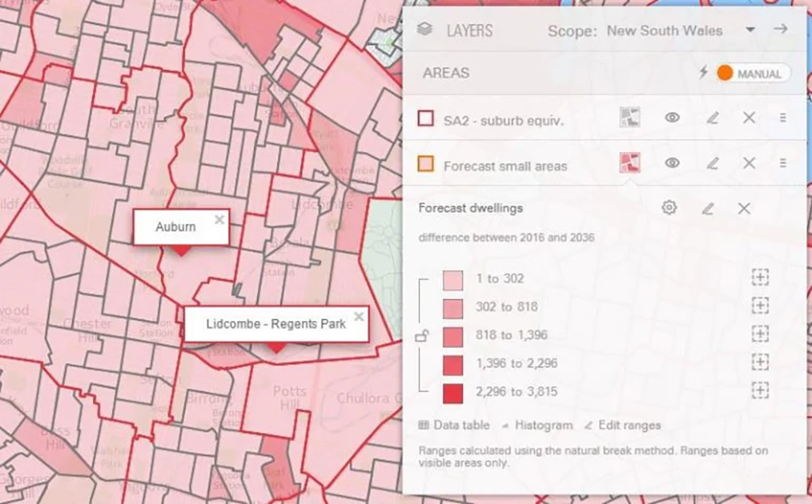Select areas in 1 to 302 range
The height and width of the screenshot is (504, 812).
point(760,278)
